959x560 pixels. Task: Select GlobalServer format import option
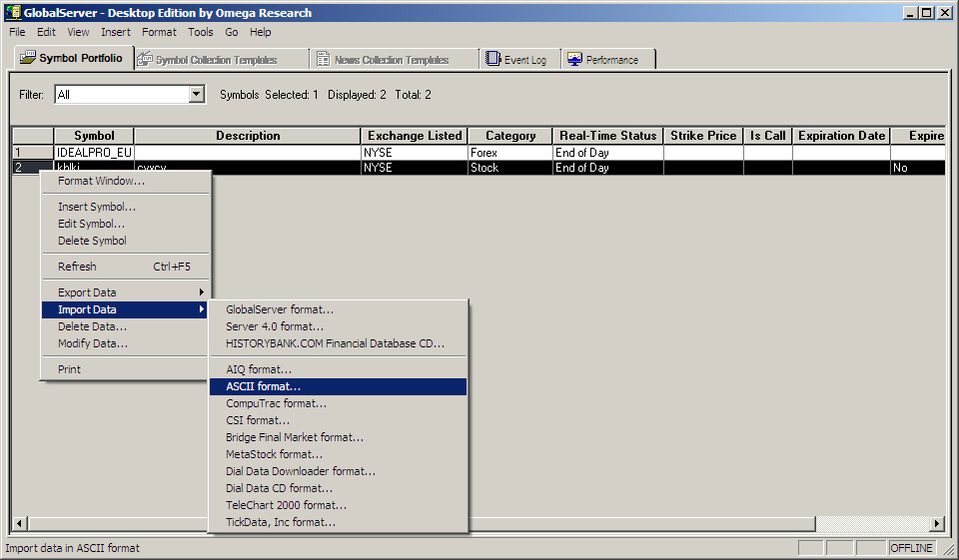(x=339, y=309)
